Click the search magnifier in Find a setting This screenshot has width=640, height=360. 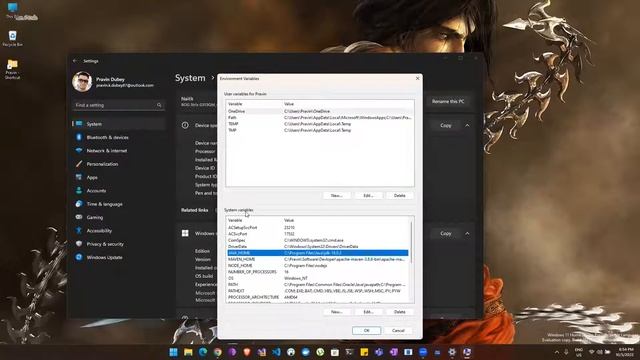click(x=159, y=105)
